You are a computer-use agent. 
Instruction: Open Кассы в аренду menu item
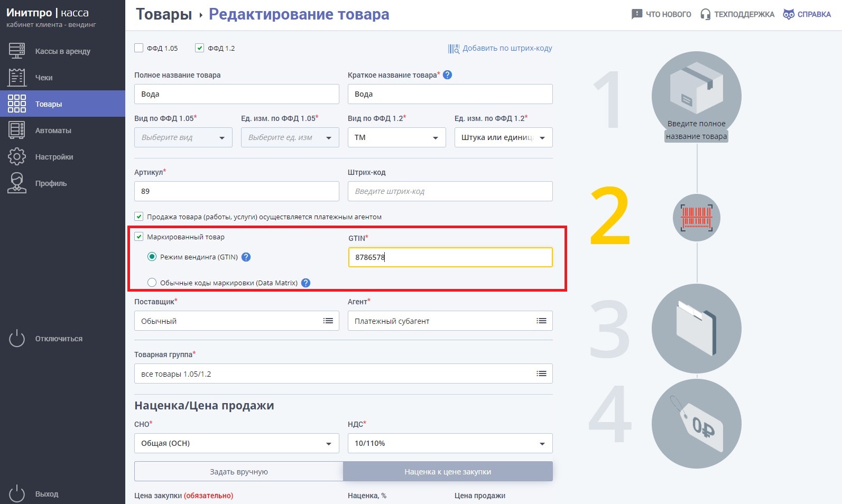coord(62,51)
